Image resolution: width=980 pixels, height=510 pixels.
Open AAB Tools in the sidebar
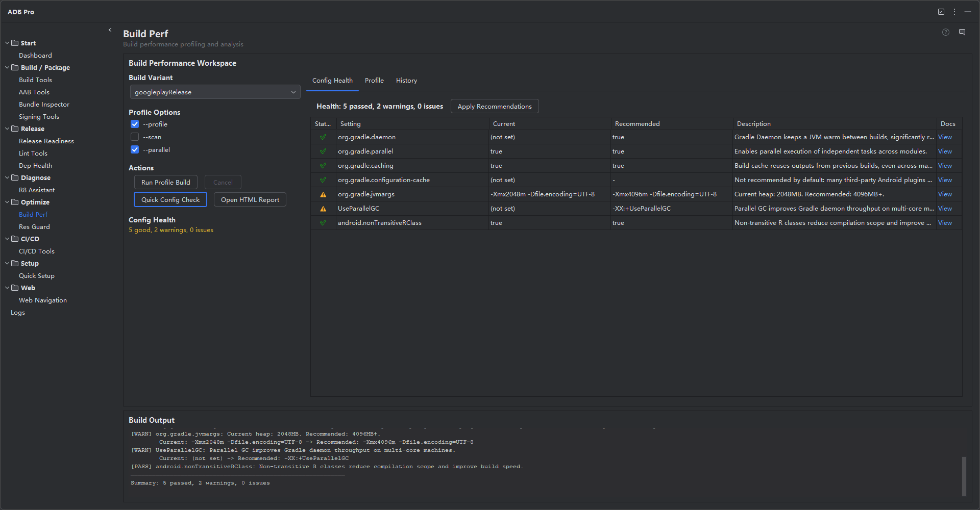(x=34, y=92)
